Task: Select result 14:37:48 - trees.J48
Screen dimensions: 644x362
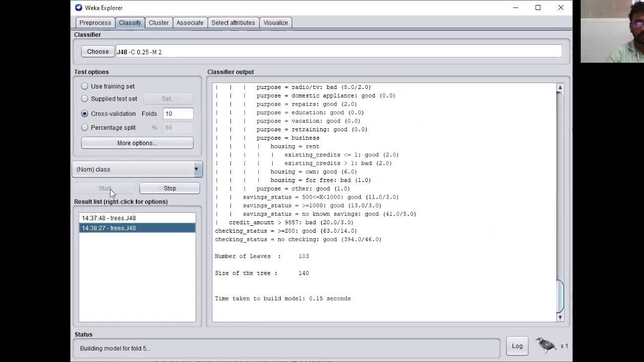Action: (x=137, y=218)
